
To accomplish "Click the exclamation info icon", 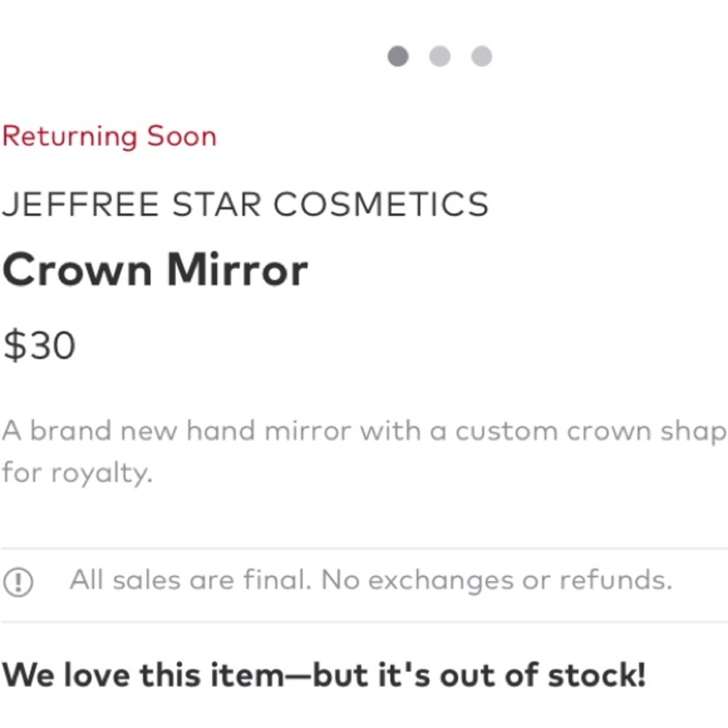I will click(x=18, y=582).
